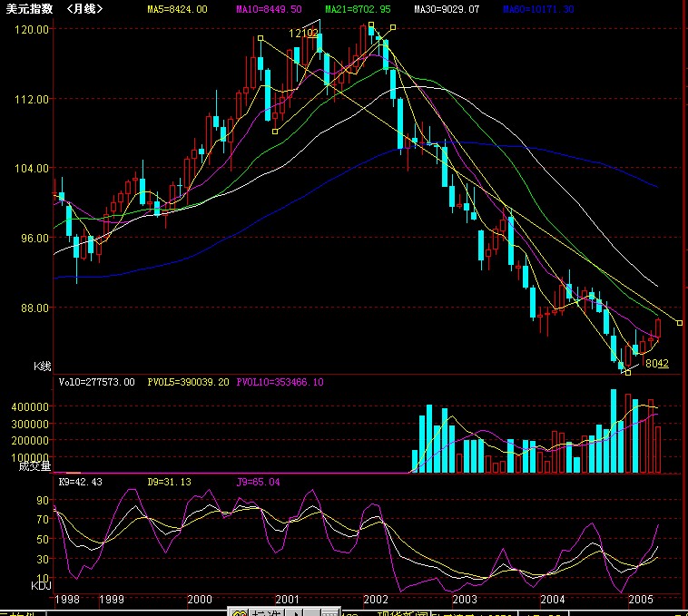Click the 104.00 price axis label
This screenshot has width=688, height=616.
[x=32, y=169]
